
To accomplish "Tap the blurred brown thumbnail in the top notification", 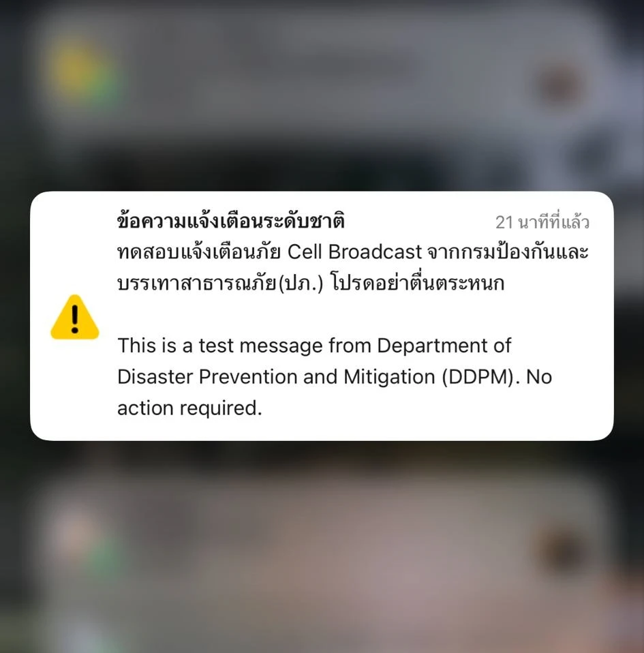I will pos(558,85).
